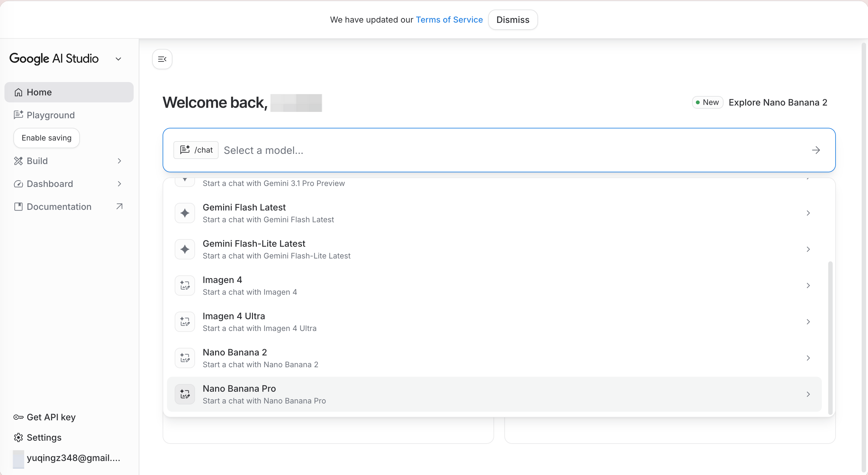The image size is (868, 475).
Task: Click the submit arrow in the model bar
Action: click(816, 150)
